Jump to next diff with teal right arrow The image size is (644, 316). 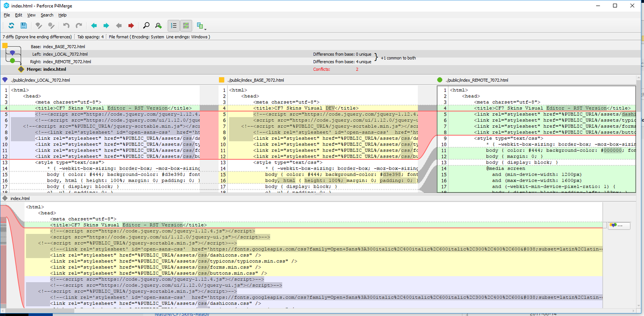tap(106, 26)
